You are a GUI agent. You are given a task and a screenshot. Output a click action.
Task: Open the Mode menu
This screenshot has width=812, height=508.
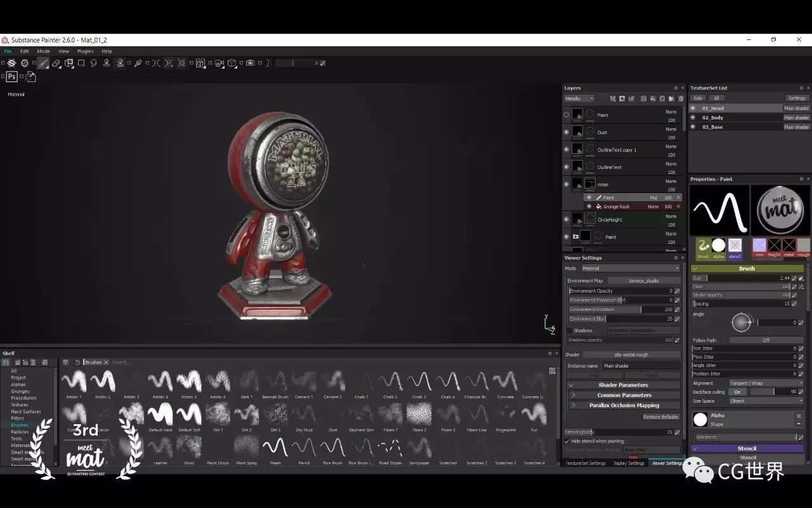43,51
